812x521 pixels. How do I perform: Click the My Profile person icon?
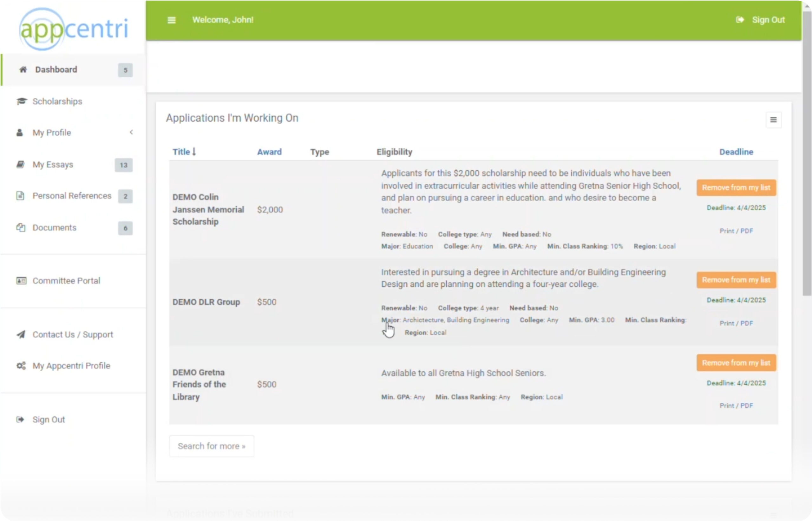click(x=20, y=132)
